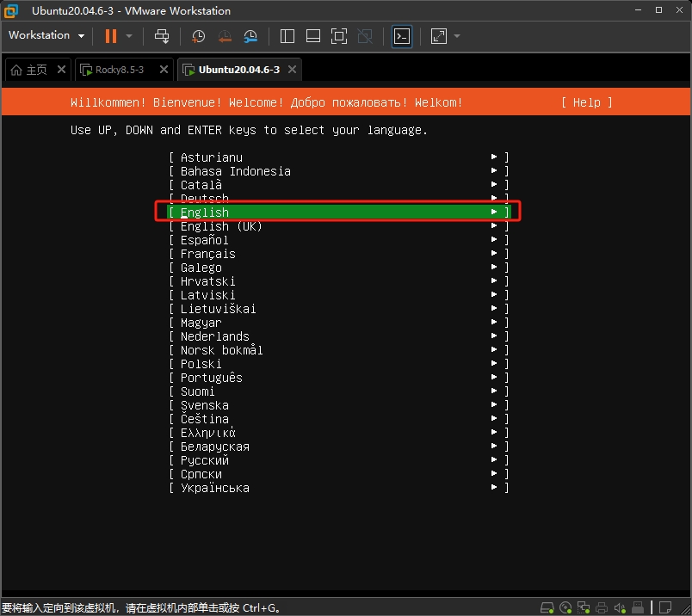
Task: Click the arrow on the English row
Action: click(x=494, y=212)
